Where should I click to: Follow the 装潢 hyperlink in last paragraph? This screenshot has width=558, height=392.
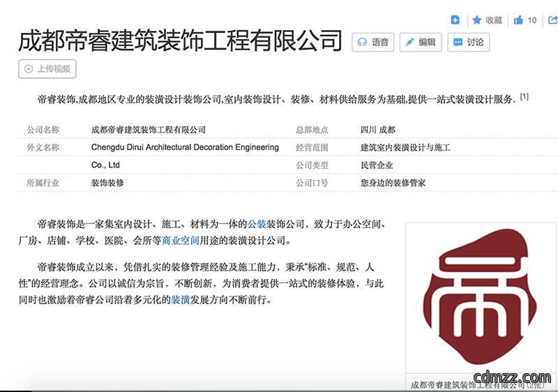[x=181, y=300]
